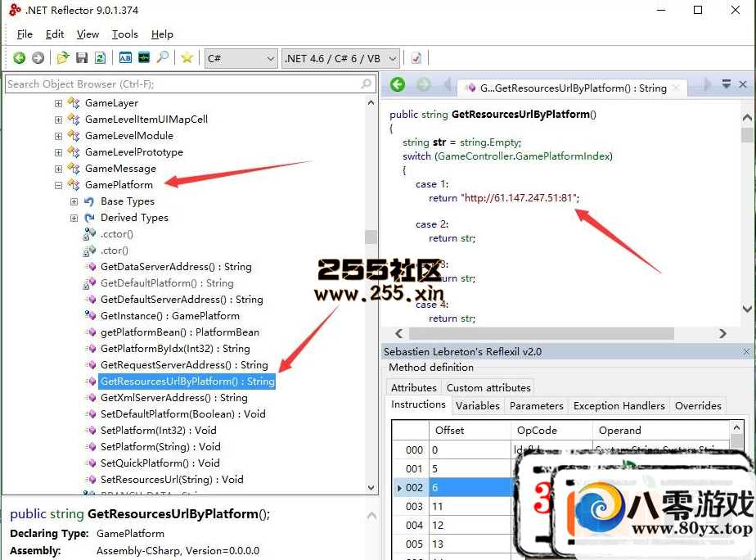Click the open assembly folder icon
The image size is (756, 560).
point(63,58)
